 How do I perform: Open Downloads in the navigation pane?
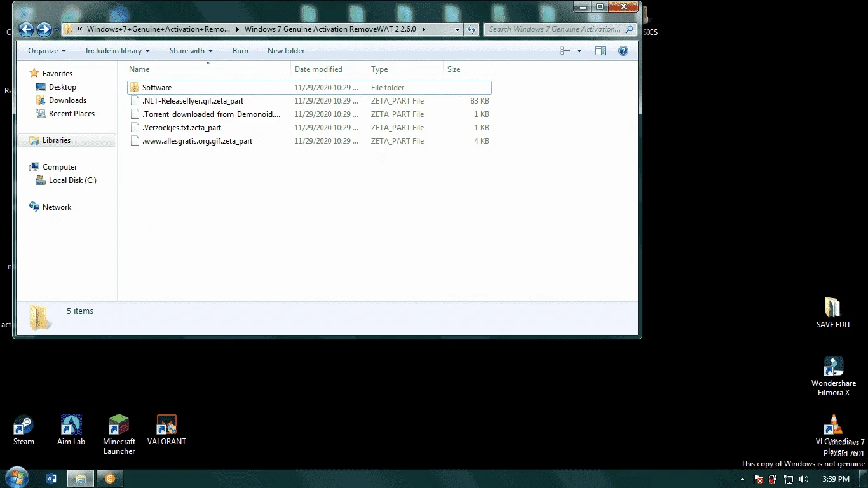pyautogui.click(x=67, y=100)
